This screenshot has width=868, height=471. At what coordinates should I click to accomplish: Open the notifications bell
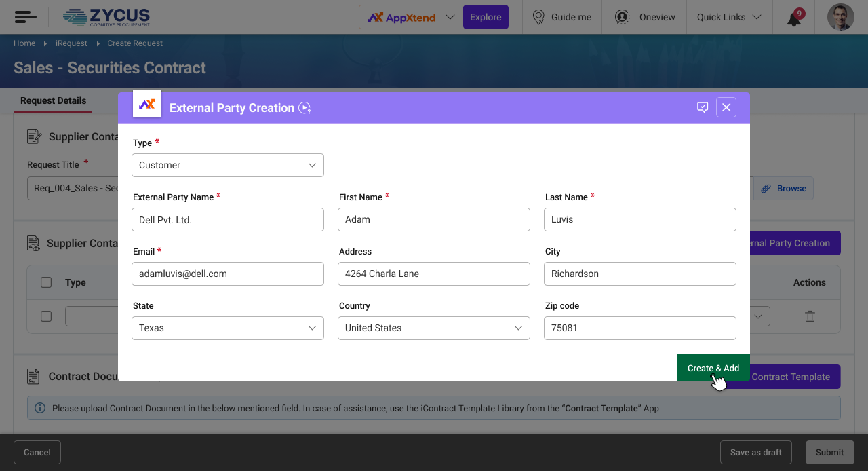tap(794, 18)
